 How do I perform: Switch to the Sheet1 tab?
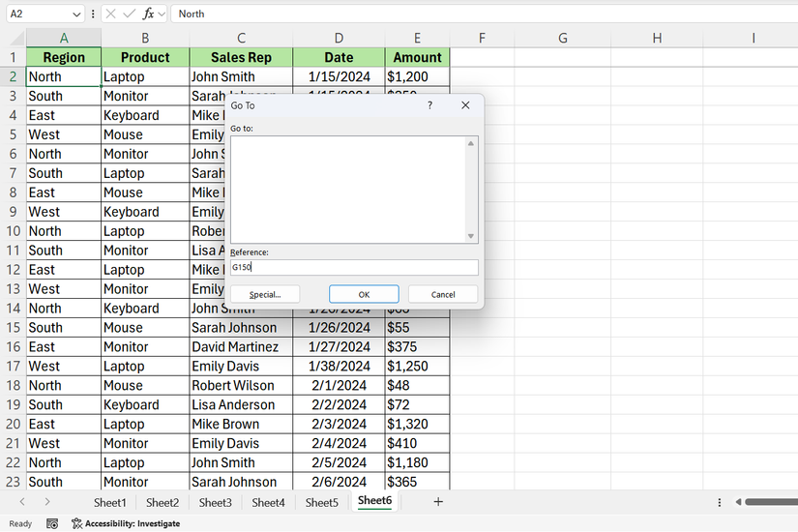[x=109, y=502]
